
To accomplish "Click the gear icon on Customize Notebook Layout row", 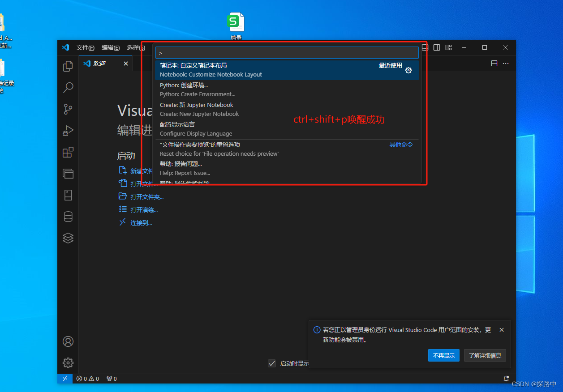I will point(408,70).
